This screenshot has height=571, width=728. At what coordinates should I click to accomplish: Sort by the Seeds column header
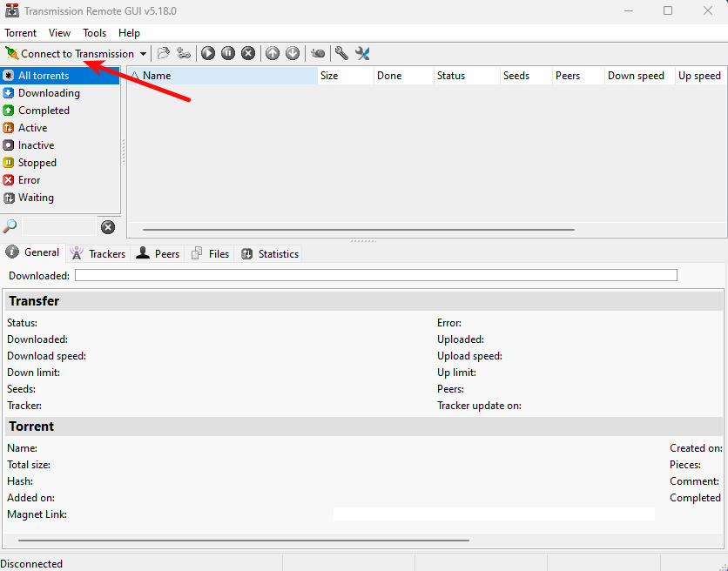(527, 76)
